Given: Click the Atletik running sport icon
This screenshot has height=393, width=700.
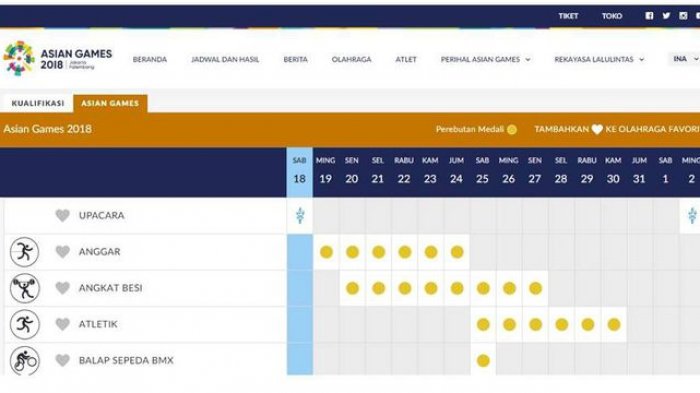Looking at the screenshot, I should pyautogui.click(x=25, y=324).
